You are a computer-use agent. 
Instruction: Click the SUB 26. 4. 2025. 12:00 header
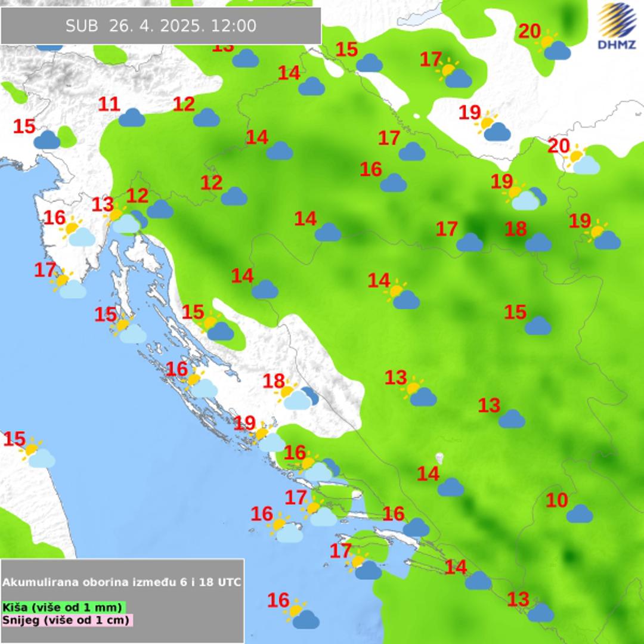click(161, 26)
